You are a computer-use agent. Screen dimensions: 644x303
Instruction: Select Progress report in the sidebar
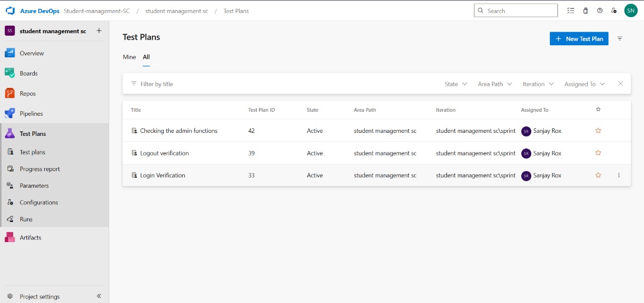pos(40,169)
